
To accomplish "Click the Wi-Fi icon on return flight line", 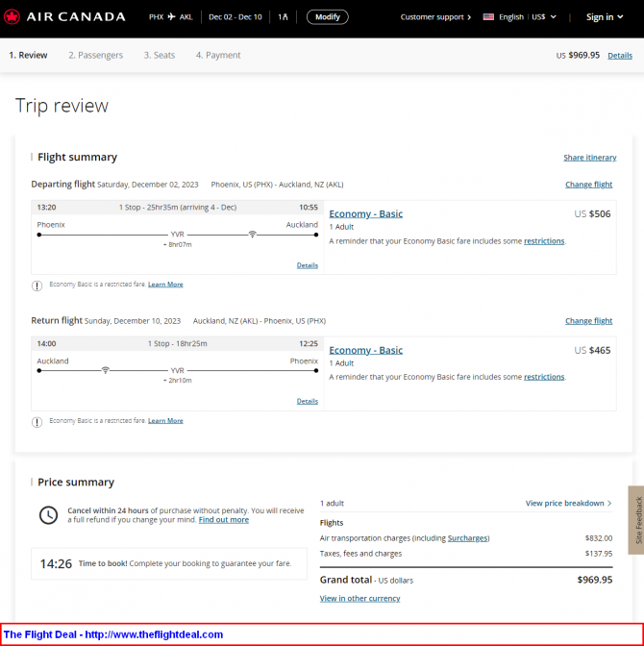I will 106,370.
